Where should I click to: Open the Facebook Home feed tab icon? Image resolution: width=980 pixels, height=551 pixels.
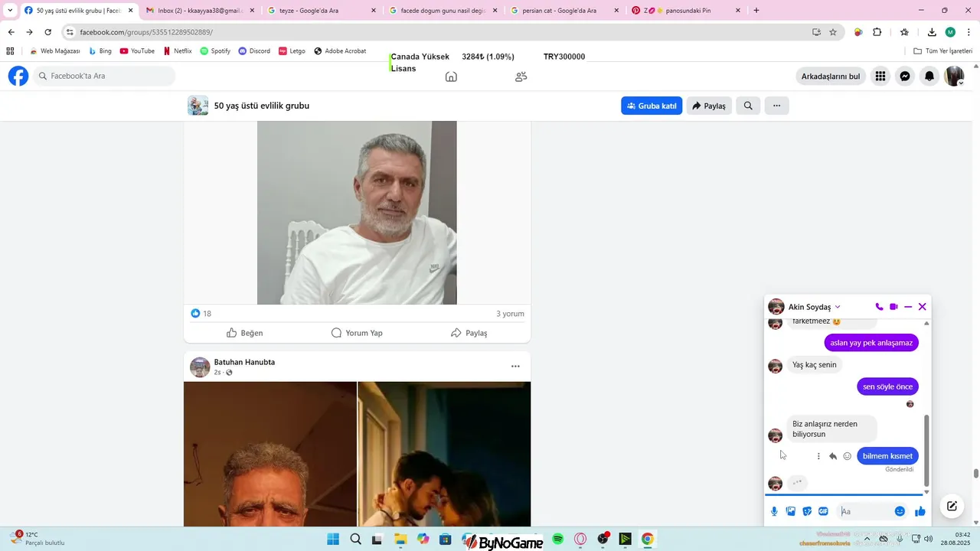click(x=451, y=77)
